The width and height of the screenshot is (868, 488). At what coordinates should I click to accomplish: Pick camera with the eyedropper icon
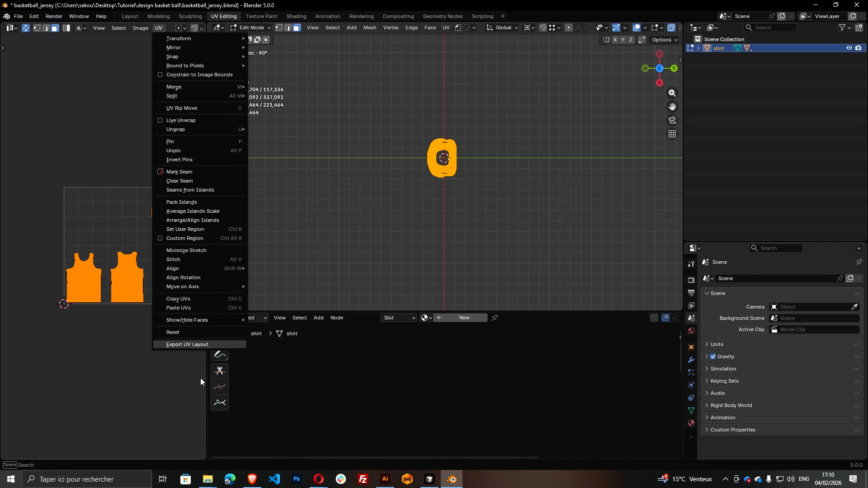pos(855,306)
